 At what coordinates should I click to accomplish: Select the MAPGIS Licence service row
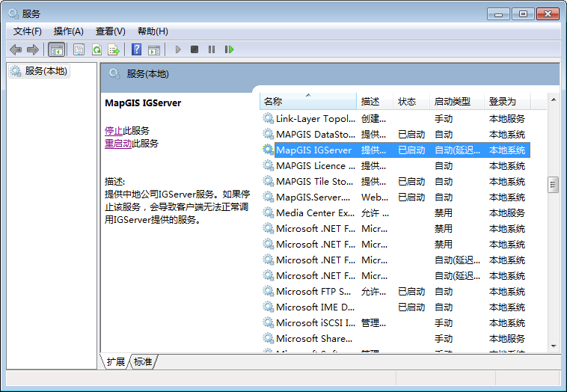[395, 165]
